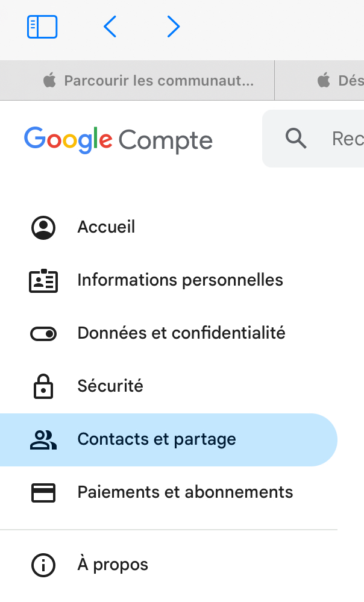Click the magnifying glass search icon
Image resolution: width=364 pixels, height=602 pixels.
point(296,139)
